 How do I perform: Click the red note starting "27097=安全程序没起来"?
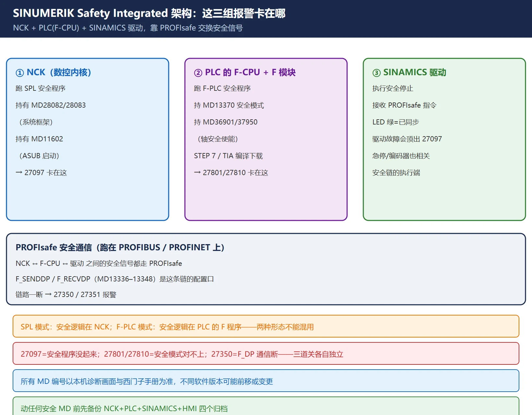pyautogui.click(x=266, y=353)
